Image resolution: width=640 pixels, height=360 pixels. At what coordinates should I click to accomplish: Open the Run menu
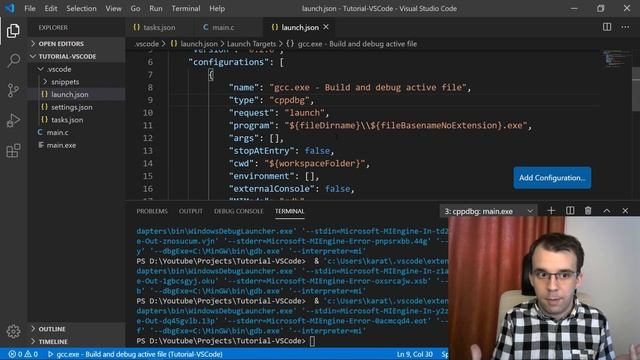tap(156, 8)
